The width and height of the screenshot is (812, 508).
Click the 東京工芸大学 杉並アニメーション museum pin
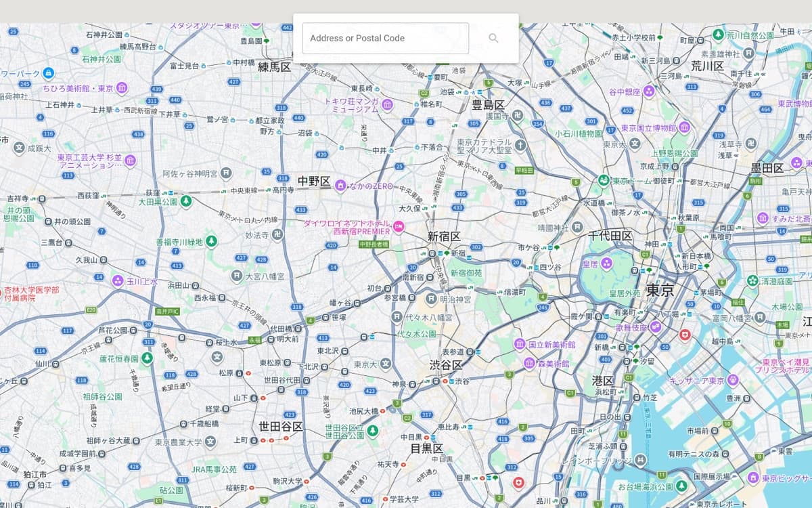[130, 161]
